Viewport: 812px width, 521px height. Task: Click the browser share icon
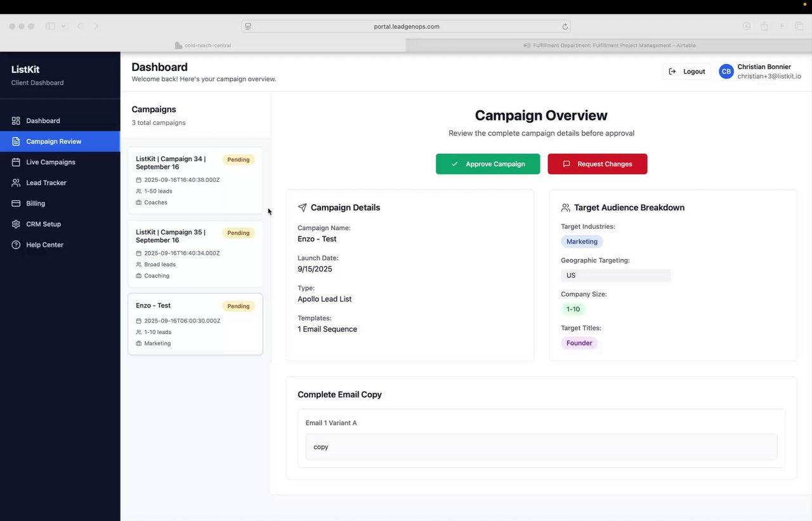pos(764,26)
